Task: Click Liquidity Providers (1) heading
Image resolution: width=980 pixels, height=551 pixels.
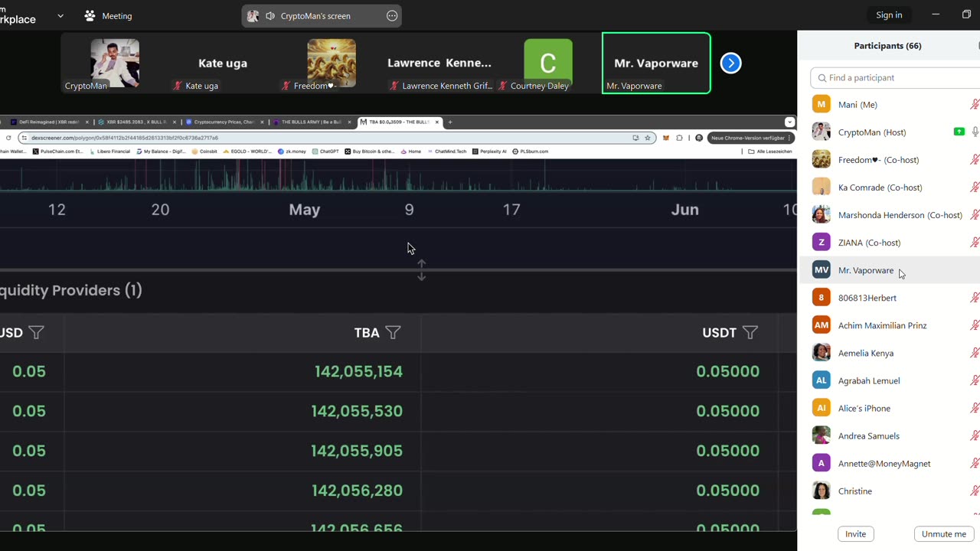Action: 71,290
